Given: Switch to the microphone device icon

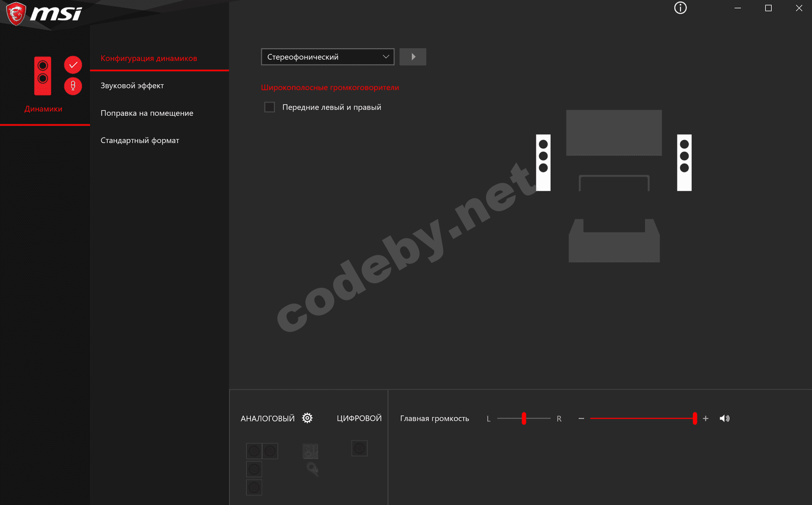Looking at the screenshot, I should click(x=73, y=86).
